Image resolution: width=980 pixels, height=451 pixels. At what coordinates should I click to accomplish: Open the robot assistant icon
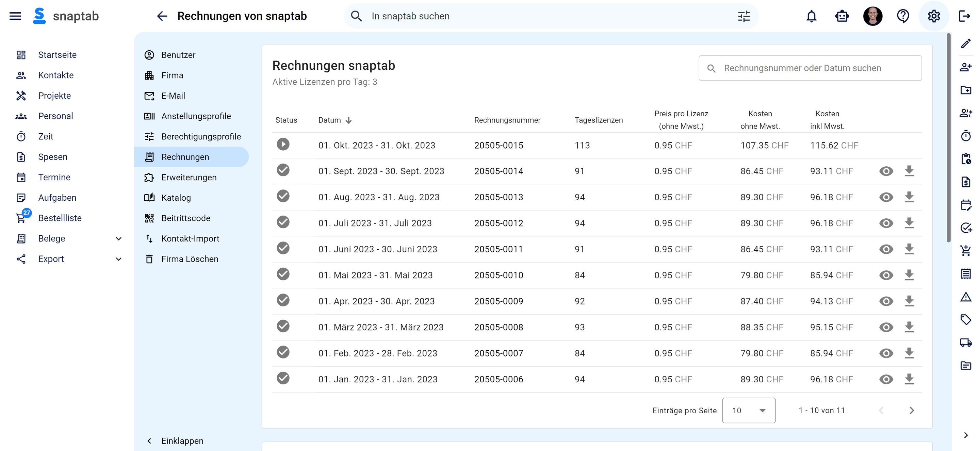click(x=842, y=16)
